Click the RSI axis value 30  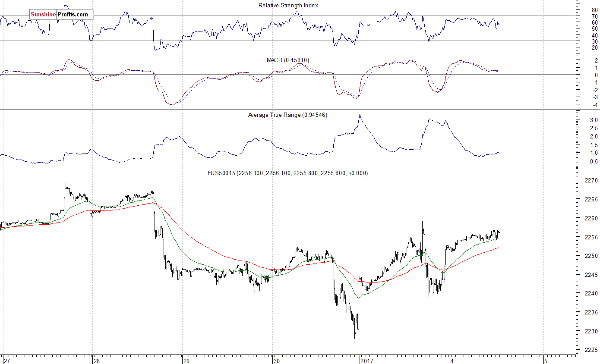594,41
